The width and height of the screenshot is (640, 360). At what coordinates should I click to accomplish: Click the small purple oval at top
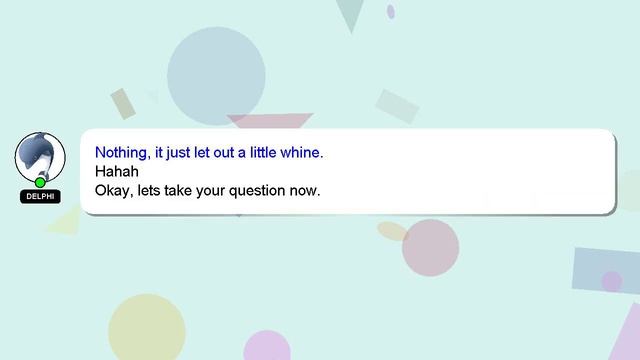[391, 11]
